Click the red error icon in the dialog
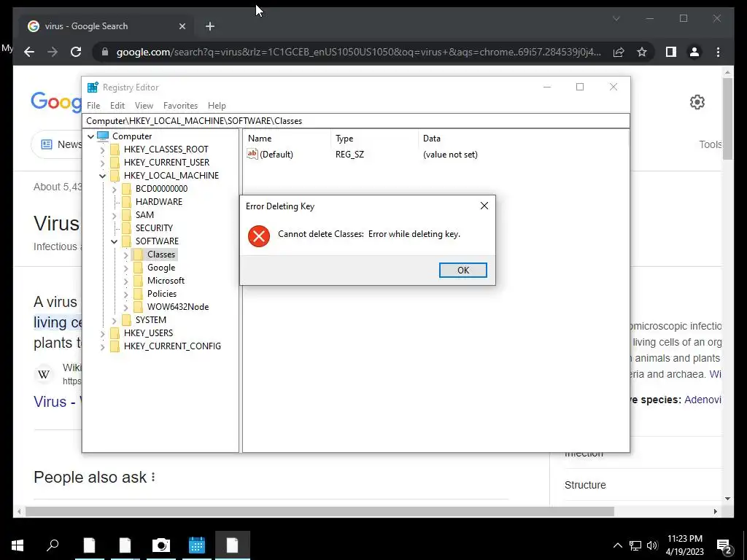Screen dimensions: 747x560 tap(259, 236)
